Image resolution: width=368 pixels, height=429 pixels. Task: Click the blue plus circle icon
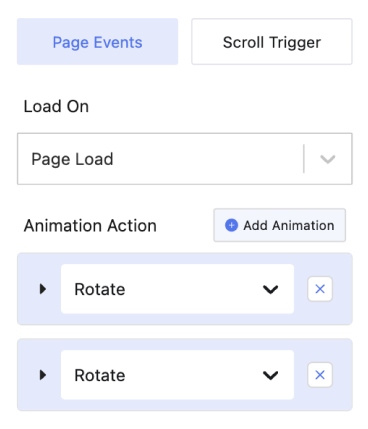tap(231, 225)
